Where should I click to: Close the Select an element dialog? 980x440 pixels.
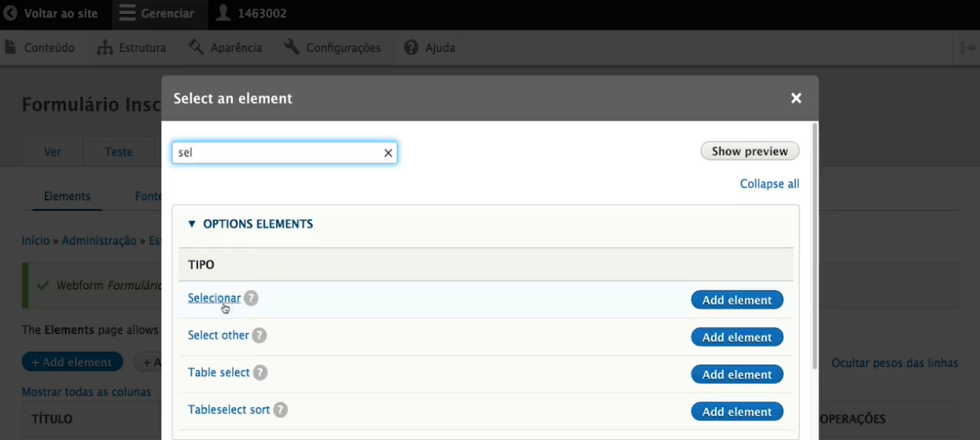(796, 98)
